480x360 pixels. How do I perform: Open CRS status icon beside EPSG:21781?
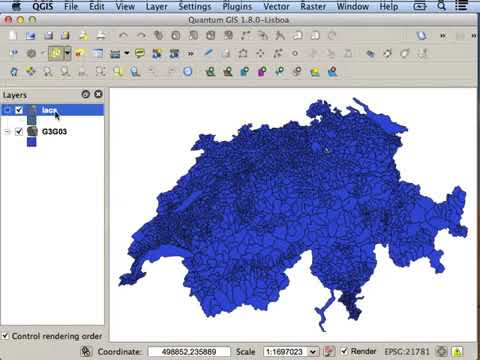coord(442,351)
